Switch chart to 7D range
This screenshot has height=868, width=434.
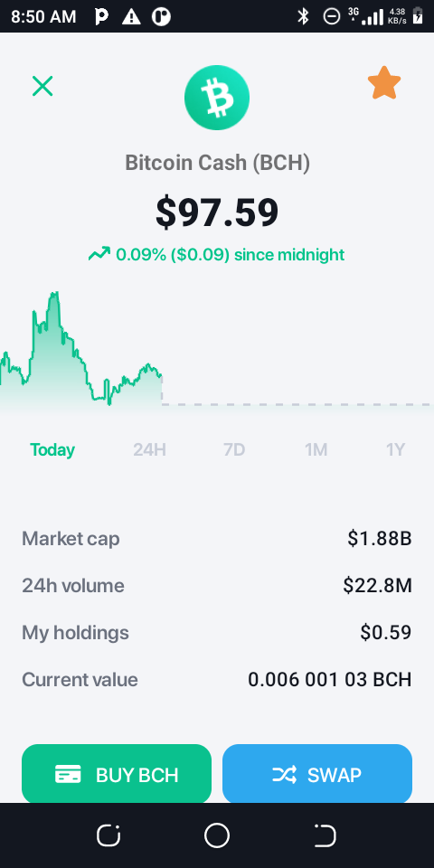234,449
